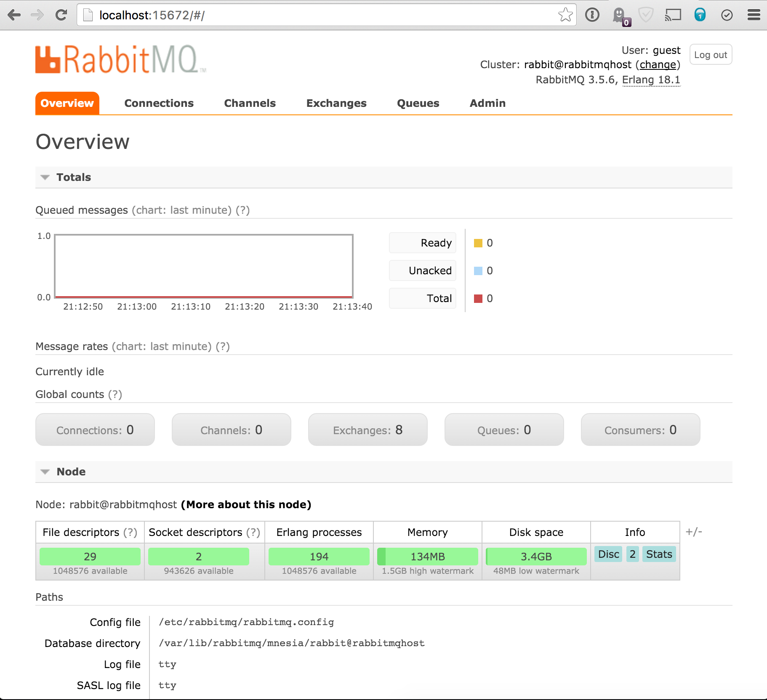
Task: Click the Total legend label
Action: (423, 298)
